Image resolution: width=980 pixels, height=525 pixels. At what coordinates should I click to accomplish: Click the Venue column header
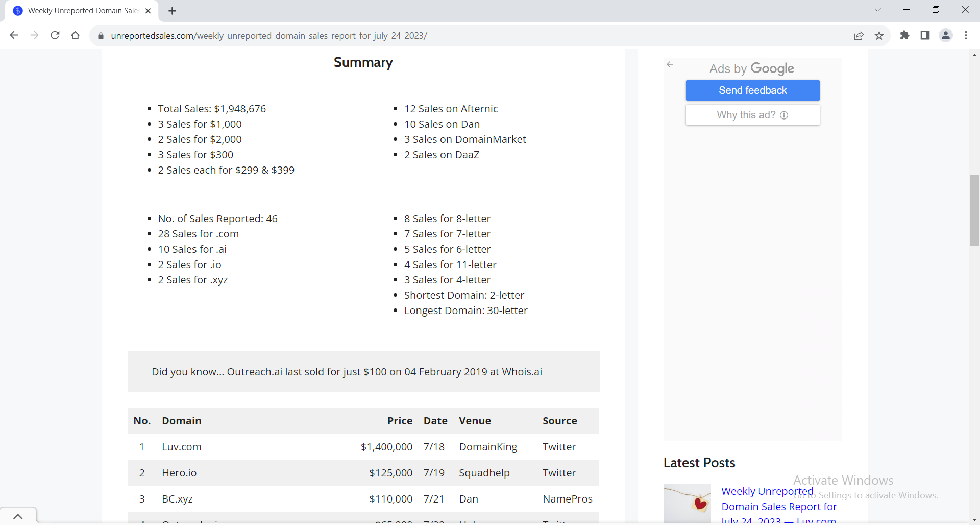475,421
